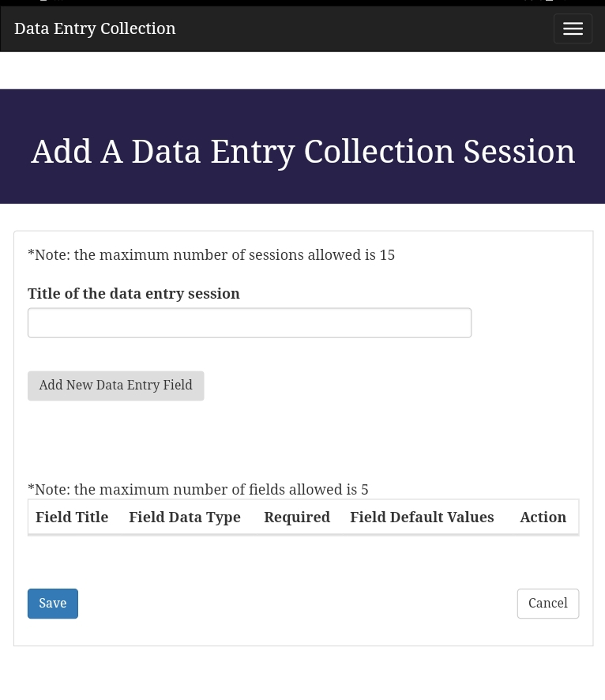The width and height of the screenshot is (605, 700).
Task: Select the Action column header
Action: pos(542,517)
